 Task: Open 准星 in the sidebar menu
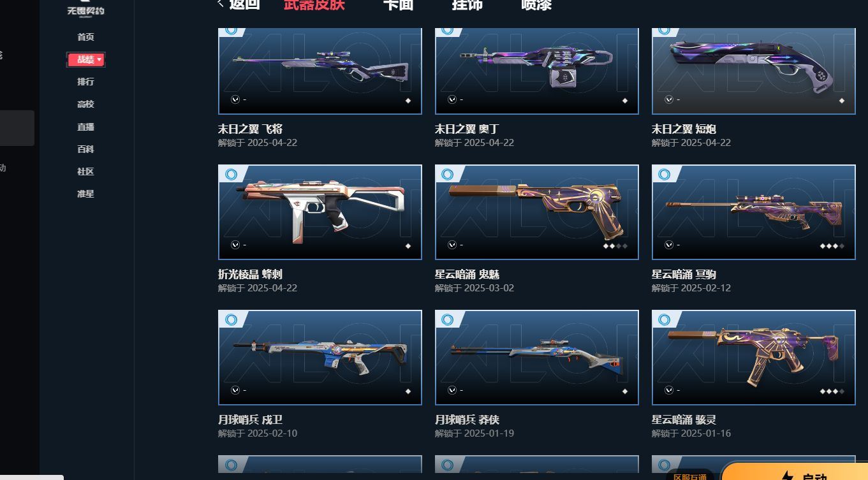pyautogui.click(x=85, y=194)
